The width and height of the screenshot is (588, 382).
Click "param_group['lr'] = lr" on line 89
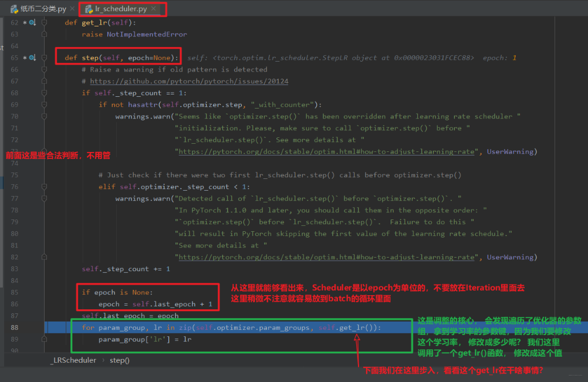(x=145, y=339)
